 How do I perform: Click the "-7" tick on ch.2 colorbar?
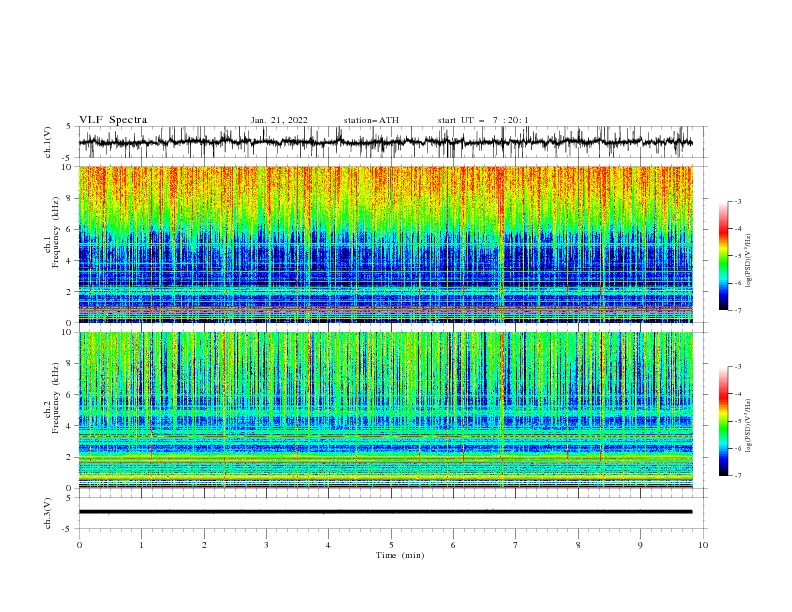(x=737, y=475)
